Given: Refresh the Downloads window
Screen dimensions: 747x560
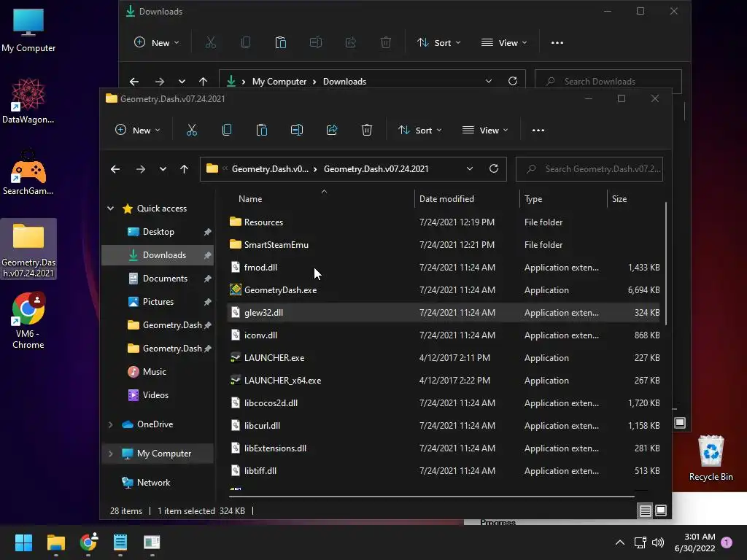Looking at the screenshot, I should pos(513,81).
